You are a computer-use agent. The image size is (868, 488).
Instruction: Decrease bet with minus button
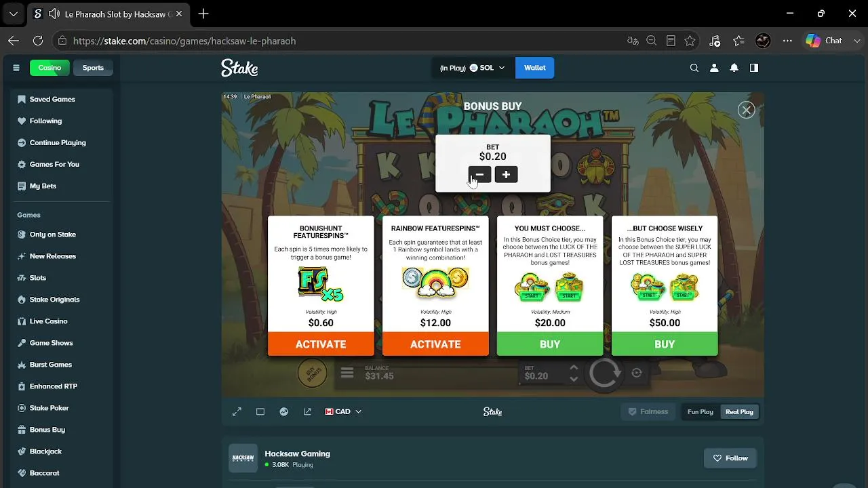click(479, 175)
